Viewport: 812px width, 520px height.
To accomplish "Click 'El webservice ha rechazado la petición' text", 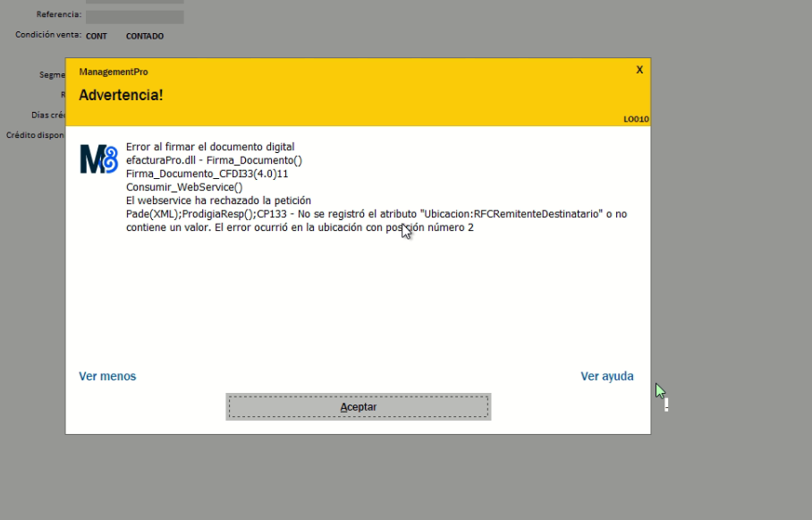I will point(218,200).
